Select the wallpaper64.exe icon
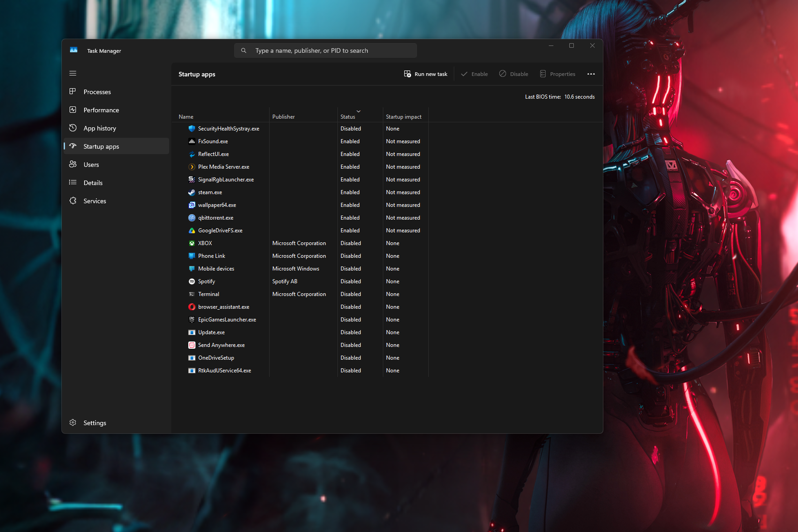798x532 pixels. (x=192, y=205)
